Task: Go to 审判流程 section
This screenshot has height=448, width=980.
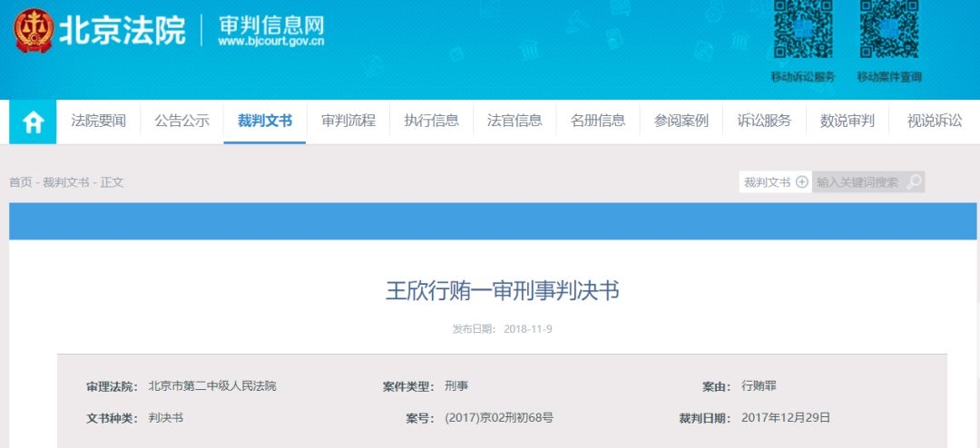Action: [x=348, y=121]
